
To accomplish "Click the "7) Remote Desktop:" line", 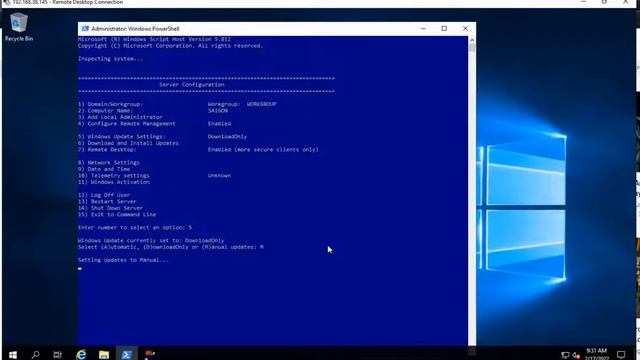I will [x=107, y=150].
